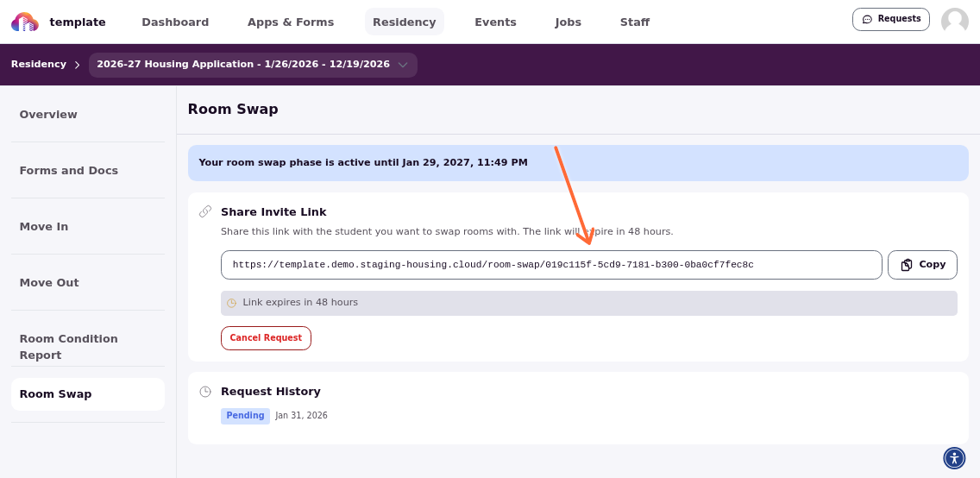Viewport: 980px width, 478px height.
Task: Click the clock icon beside Request History
Action: coord(205,391)
